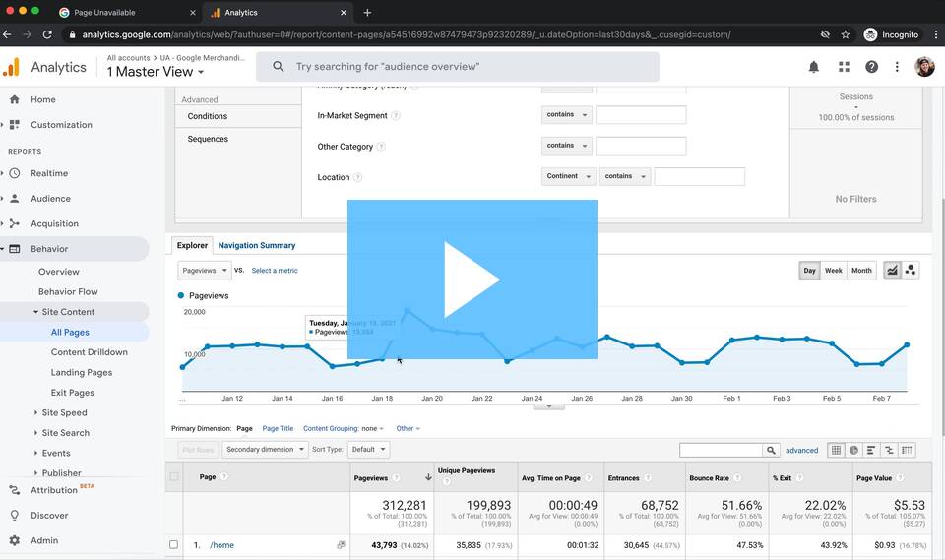Image resolution: width=945 pixels, height=560 pixels.
Task: Click the Analytics logo
Action: (11, 67)
